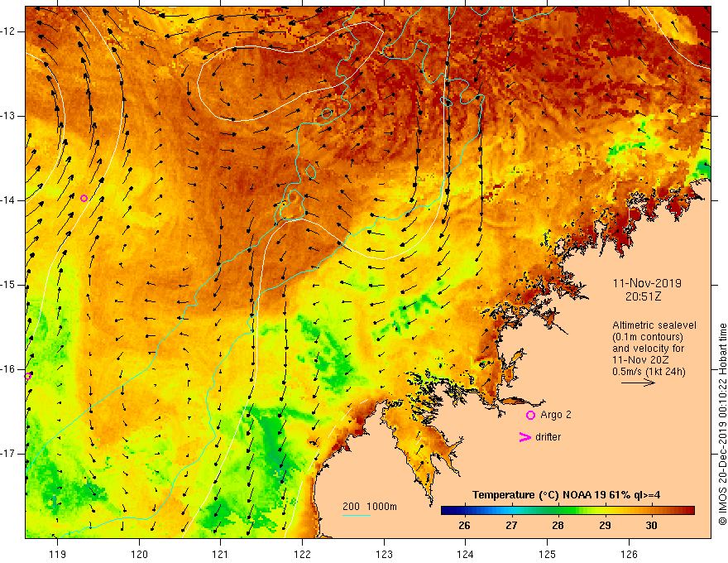Click the "Argo 2" legend label
This screenshot has height=563, width=728.
(556, 414)
